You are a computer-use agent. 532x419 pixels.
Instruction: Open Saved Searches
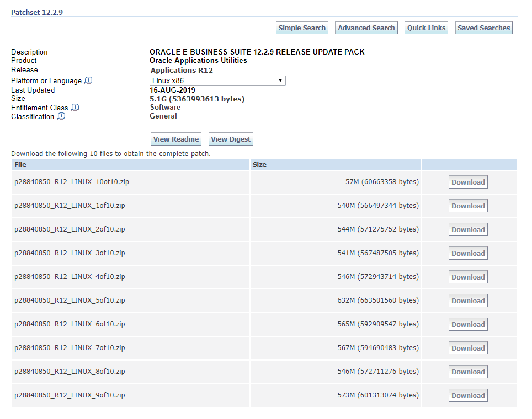483,28
